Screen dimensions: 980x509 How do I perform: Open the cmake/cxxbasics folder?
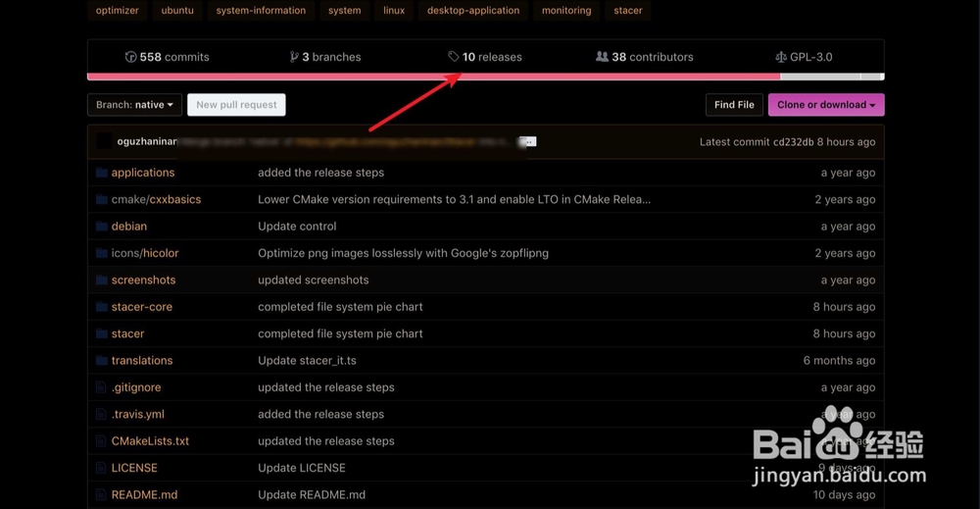(x=156, y=199)
